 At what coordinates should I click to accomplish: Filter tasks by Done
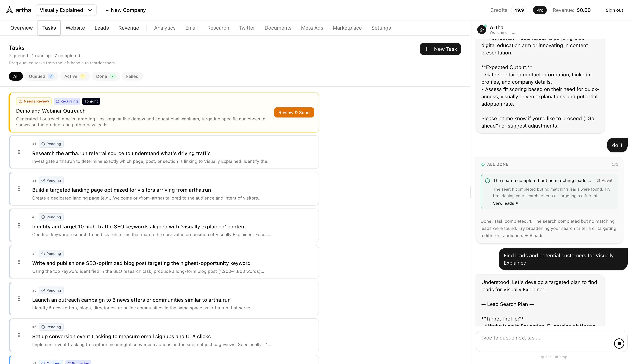[x=106, y=76]
